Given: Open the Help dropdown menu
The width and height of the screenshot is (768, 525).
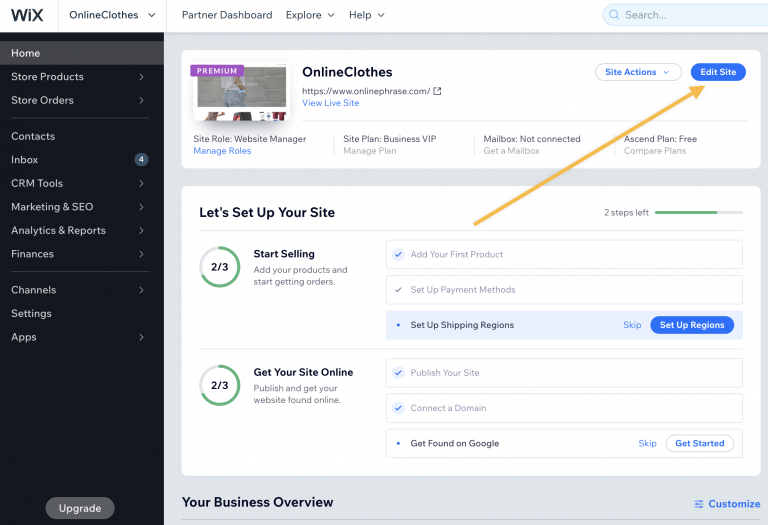Looking at the screenshot, I should [366, 15].
